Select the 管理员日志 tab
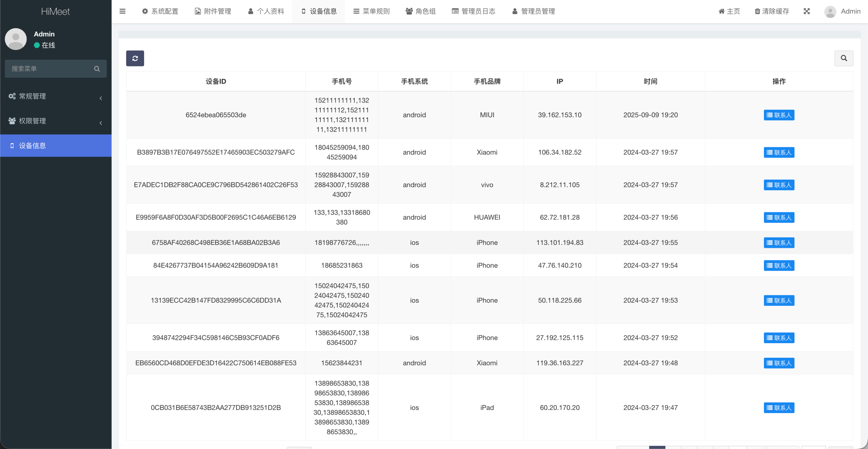Image resolution: width=868 pixels, height=449 pixels. click(473, 11)
